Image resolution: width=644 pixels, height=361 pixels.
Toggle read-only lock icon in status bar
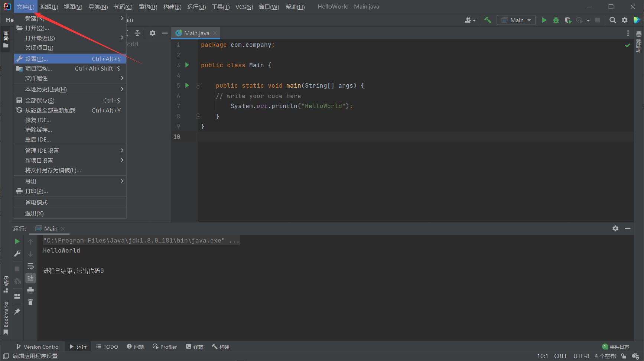pyautogui.click(x=624, y=356)
